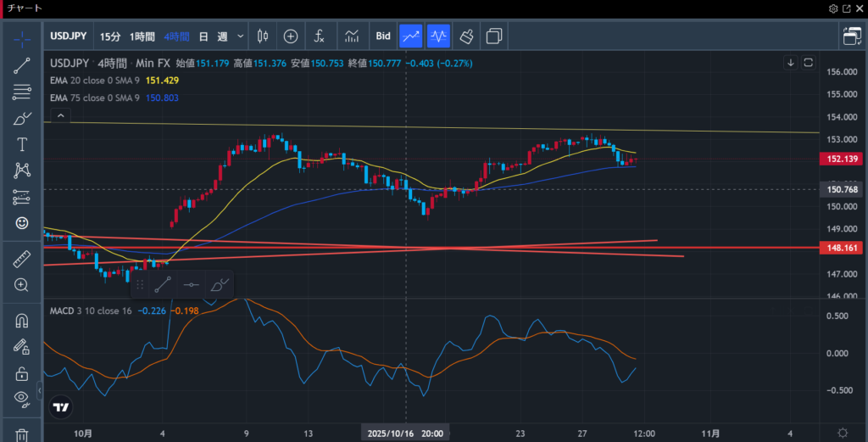Open the candlestick chart style selector

click(261, 36)
